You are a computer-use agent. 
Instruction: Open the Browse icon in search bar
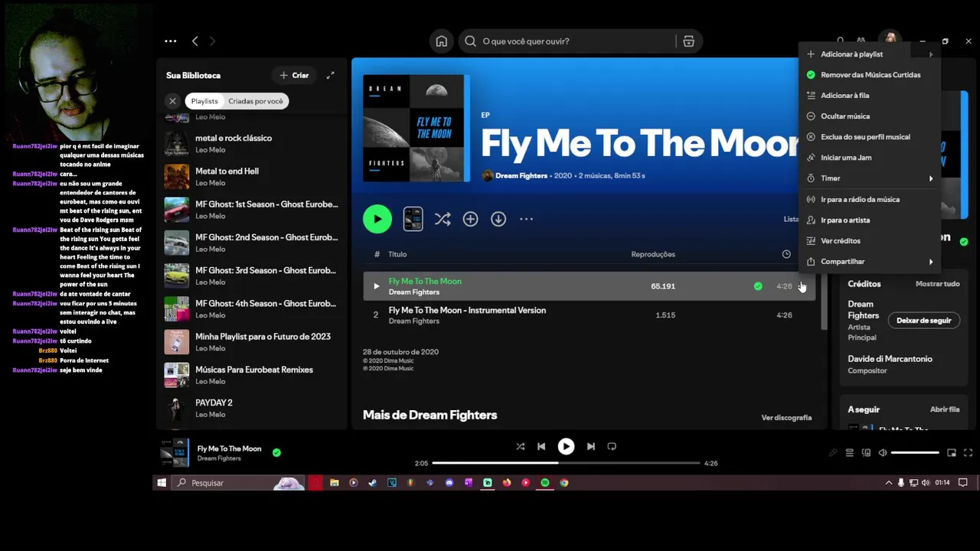(688, 41)
